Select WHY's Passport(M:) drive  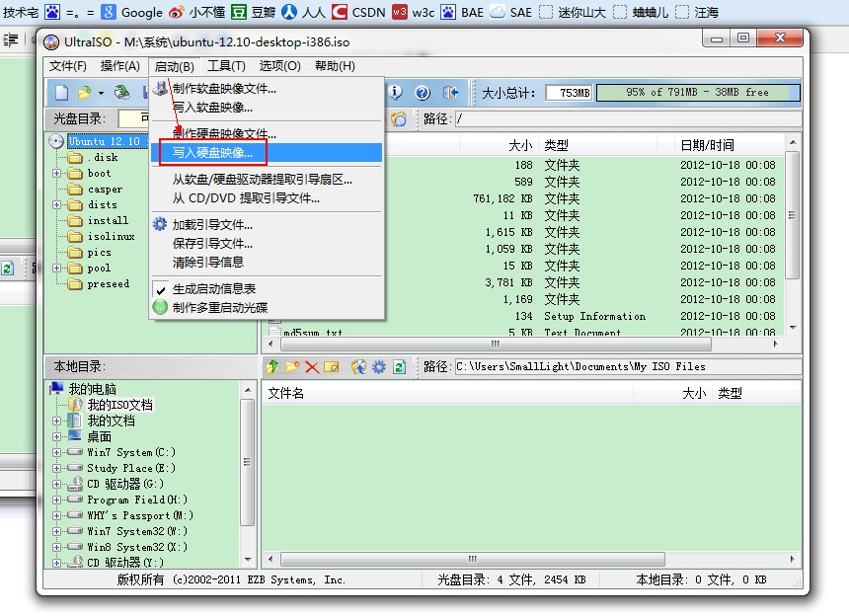click(x=140, y=515)
